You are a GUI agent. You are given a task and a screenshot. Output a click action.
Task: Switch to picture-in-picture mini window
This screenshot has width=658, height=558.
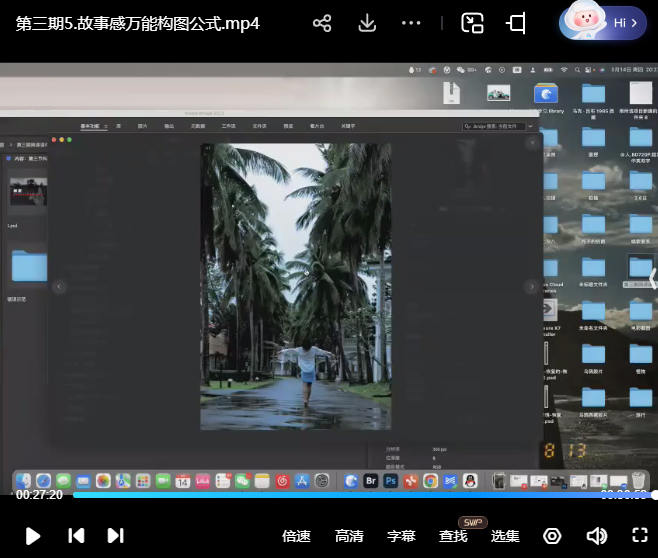coord(472,23)
